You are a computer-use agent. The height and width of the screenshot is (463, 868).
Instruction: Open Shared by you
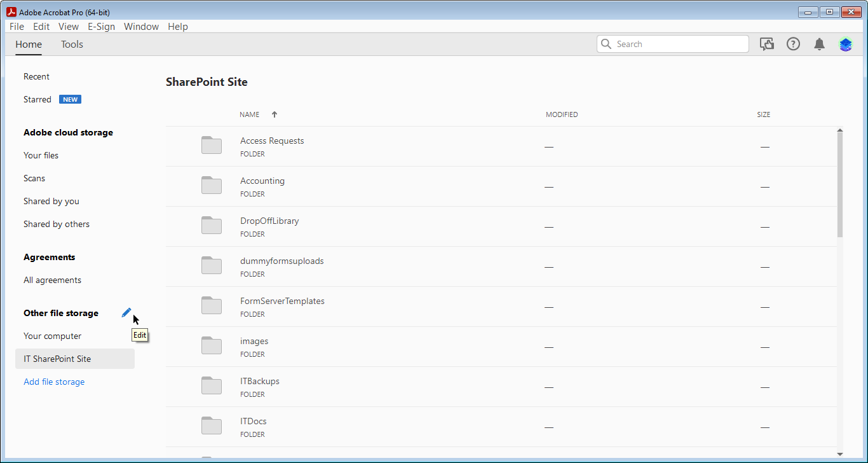(51, 201)
